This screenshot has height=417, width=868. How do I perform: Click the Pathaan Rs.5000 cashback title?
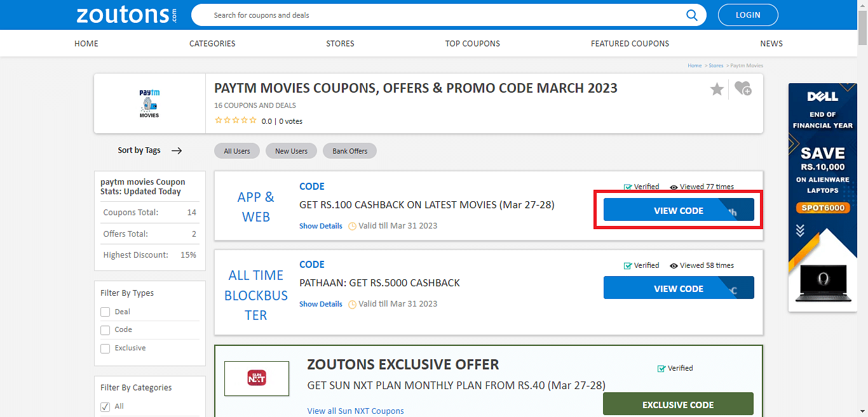click(x=379, y=283)
